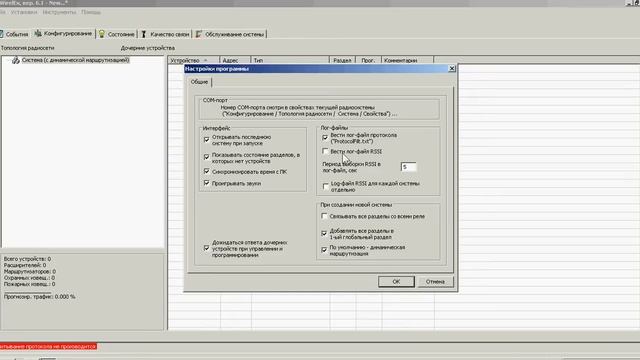
Task: Disable Синхронизировать время с ПК checkbox
Action: point(207,171)
